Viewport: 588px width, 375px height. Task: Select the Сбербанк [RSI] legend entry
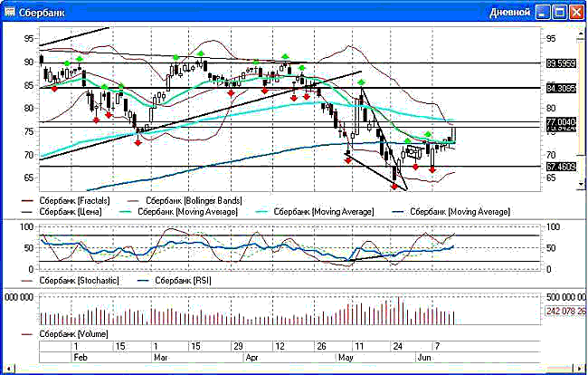175,281
